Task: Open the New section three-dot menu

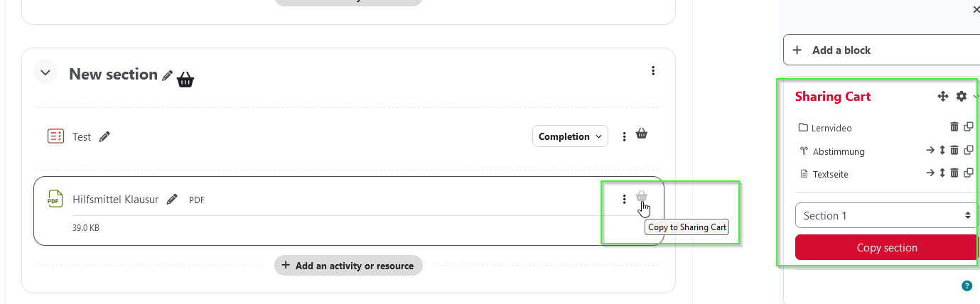Action: tap(653, 70)
